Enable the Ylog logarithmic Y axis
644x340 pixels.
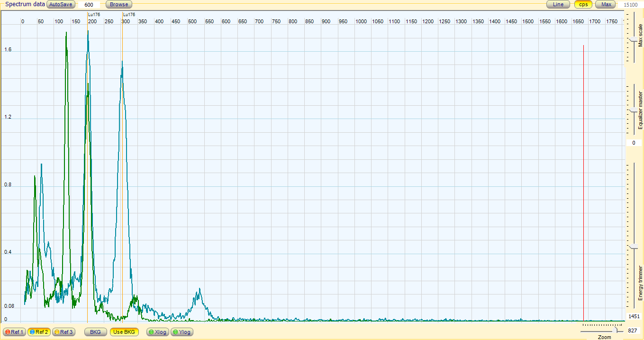pos(181,332)
